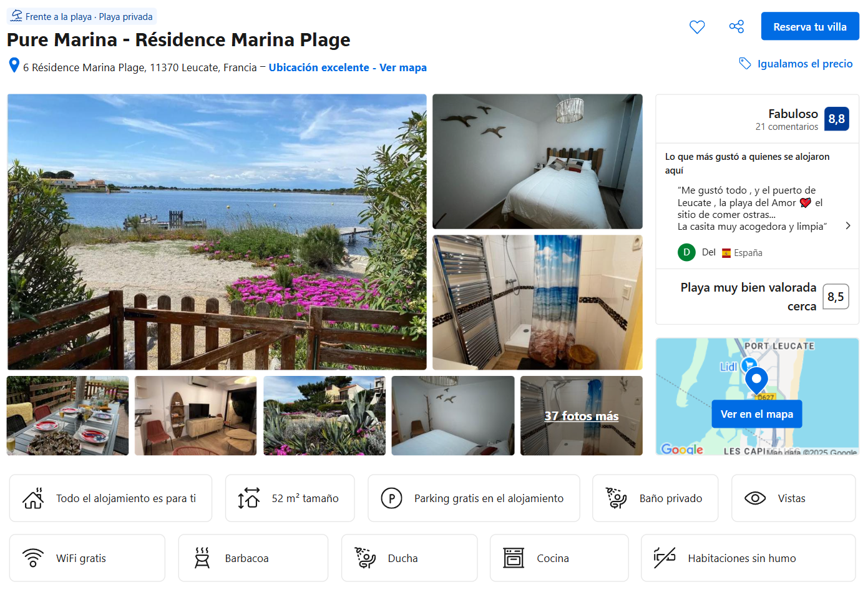Click the price tag icon
The width and height of the screenshot is (868, 592).
point(744,64)
